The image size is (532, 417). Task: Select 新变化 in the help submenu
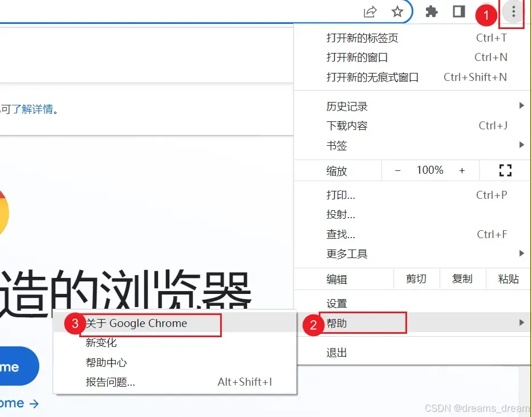tap(175, 343)
